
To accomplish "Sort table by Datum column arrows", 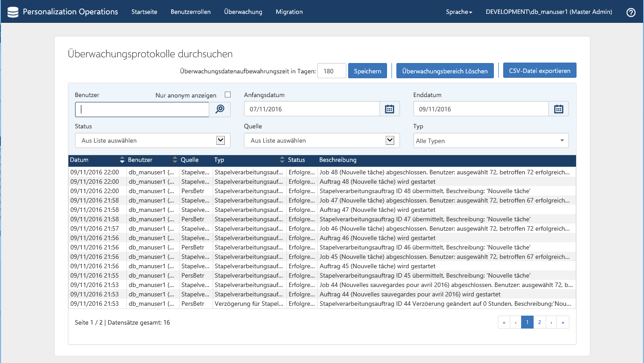I will tap(122, 160).
